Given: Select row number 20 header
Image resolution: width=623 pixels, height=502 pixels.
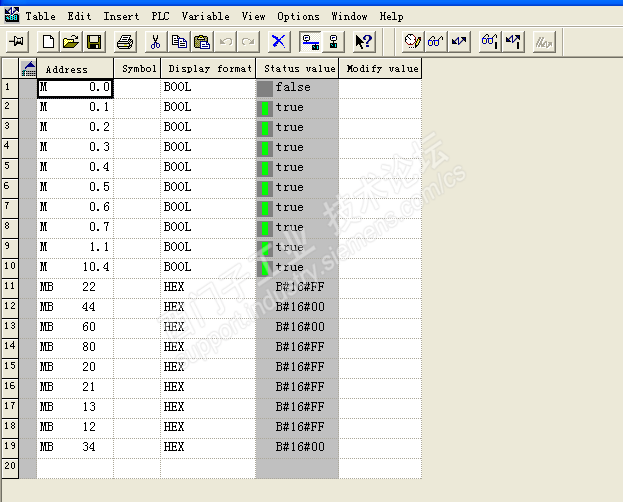Looking at the screenshot, I should tap(10, 468).
